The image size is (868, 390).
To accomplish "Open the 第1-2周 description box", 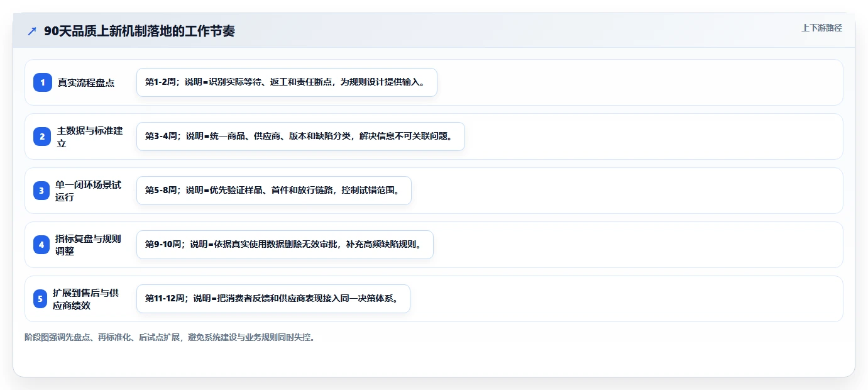I will 287,82.
